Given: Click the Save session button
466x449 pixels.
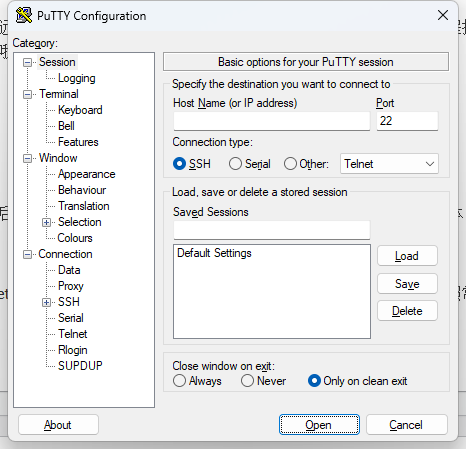Looking at the screenshot, I should pyautogui.click(x=407, y=284).
